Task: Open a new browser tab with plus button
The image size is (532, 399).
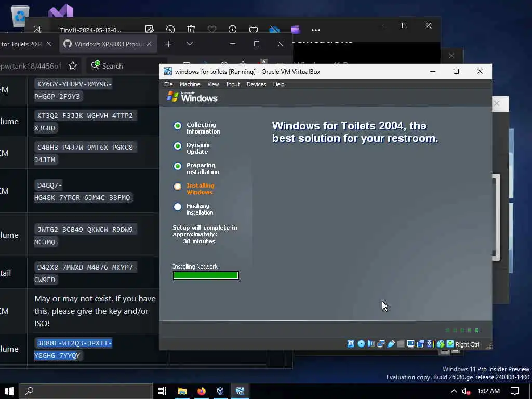Action: coord(169,44)
